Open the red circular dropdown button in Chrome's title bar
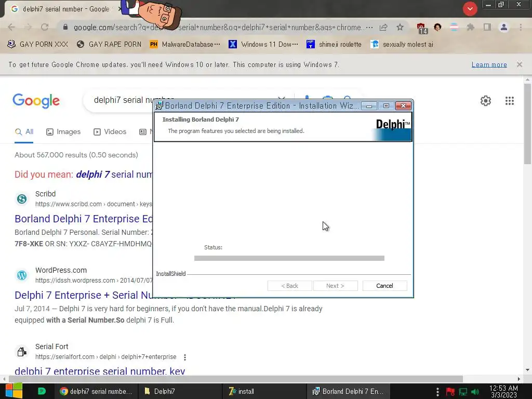Screen dimensions: 532x399 [x=470, y=9]
